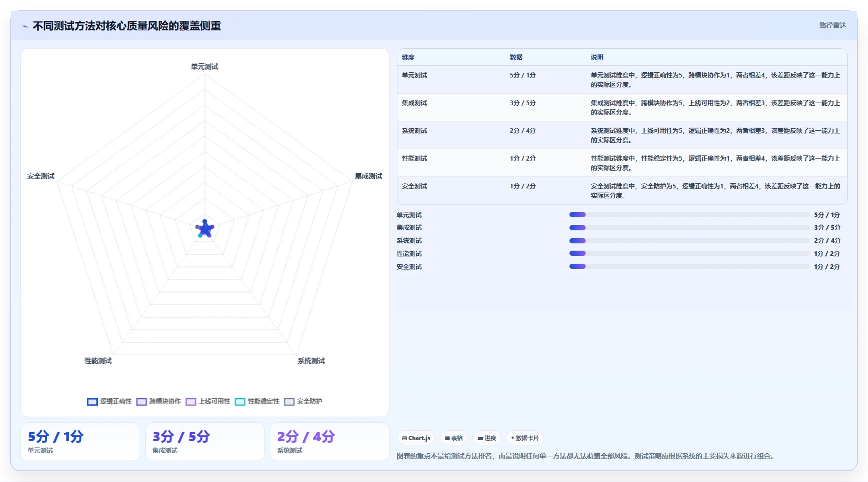Click the radar axis label 集成测试

click(x=369, y=176)
